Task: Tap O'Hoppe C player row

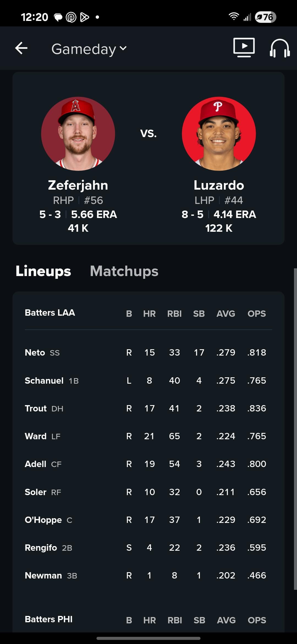Action: 48,520
